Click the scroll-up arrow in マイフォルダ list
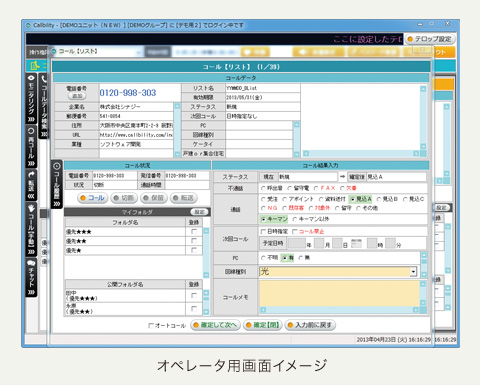 coord(206,231)
